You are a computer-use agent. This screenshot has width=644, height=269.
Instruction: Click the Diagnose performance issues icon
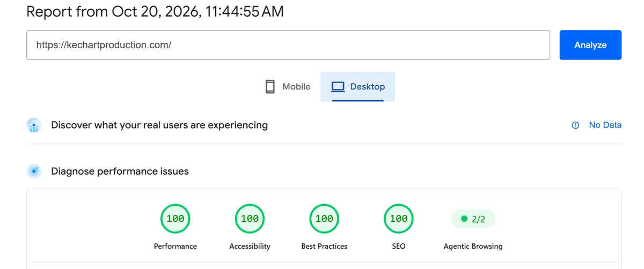tap(34, 171)
